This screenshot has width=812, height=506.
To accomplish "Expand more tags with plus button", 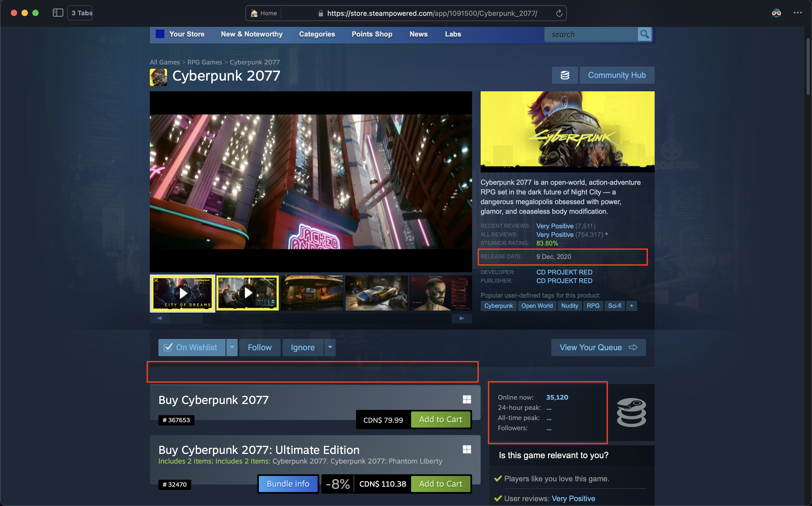I will pos(631,306).
